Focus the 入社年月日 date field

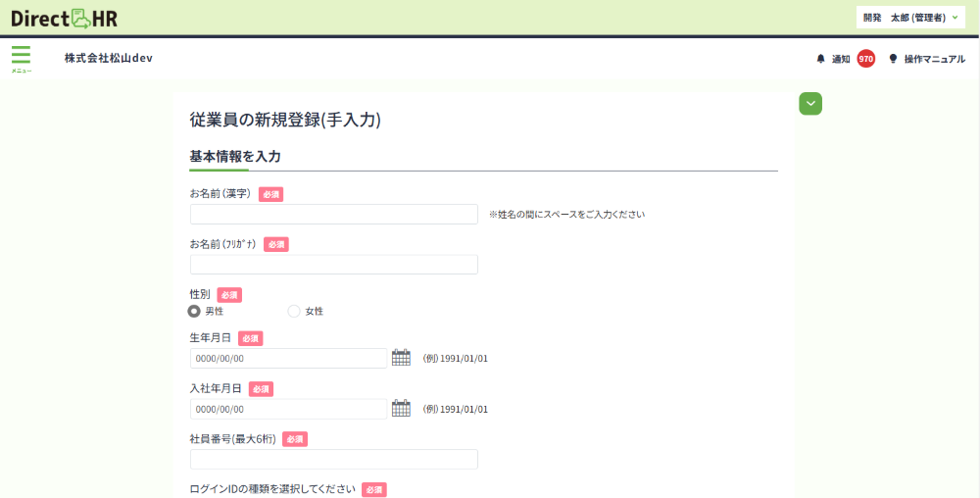tap(288, 409)
